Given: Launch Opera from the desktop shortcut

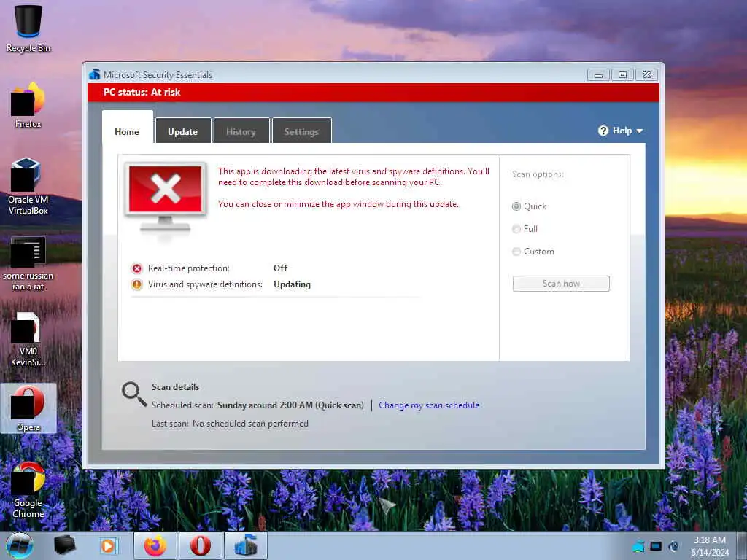Looking at the screenshot, I should point(28,408).
